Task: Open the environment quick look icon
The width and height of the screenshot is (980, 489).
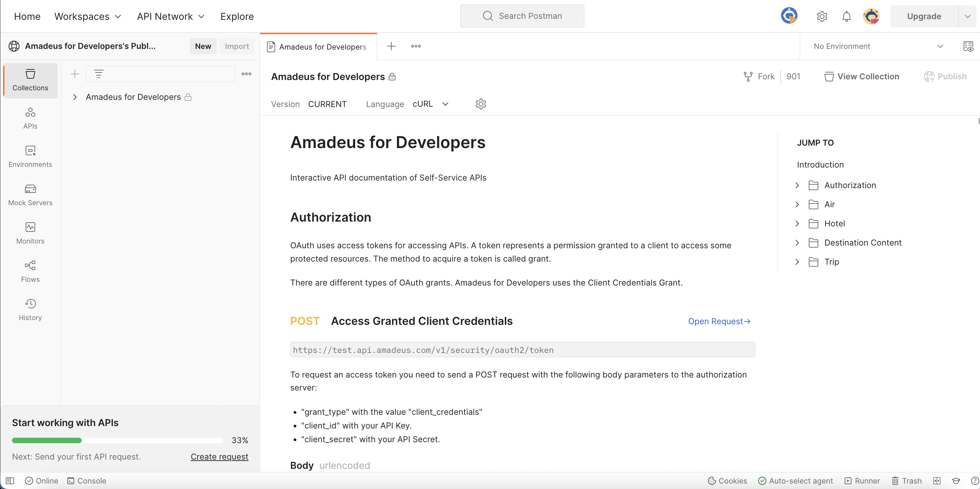Action: pyautogui.click(x=968, y=47)
